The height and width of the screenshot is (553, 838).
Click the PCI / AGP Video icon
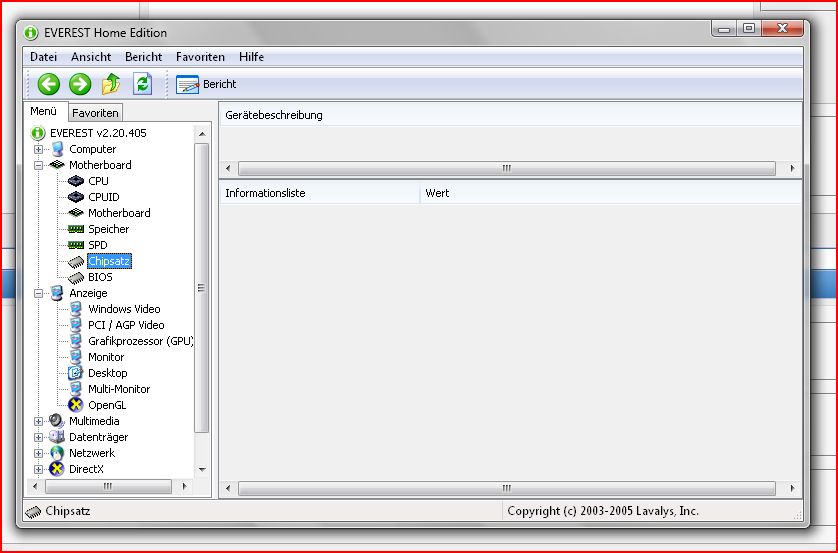pyautogui.click(x=76, y=325)
